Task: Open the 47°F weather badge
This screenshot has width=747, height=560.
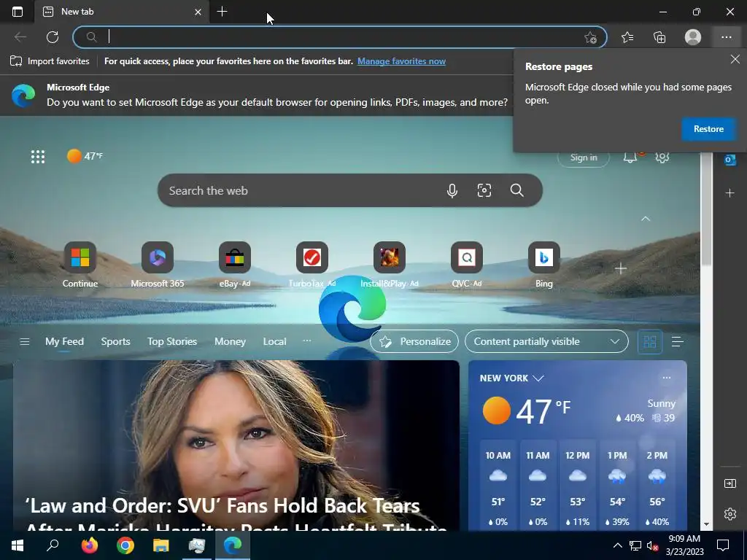Action: coord(85,156)
